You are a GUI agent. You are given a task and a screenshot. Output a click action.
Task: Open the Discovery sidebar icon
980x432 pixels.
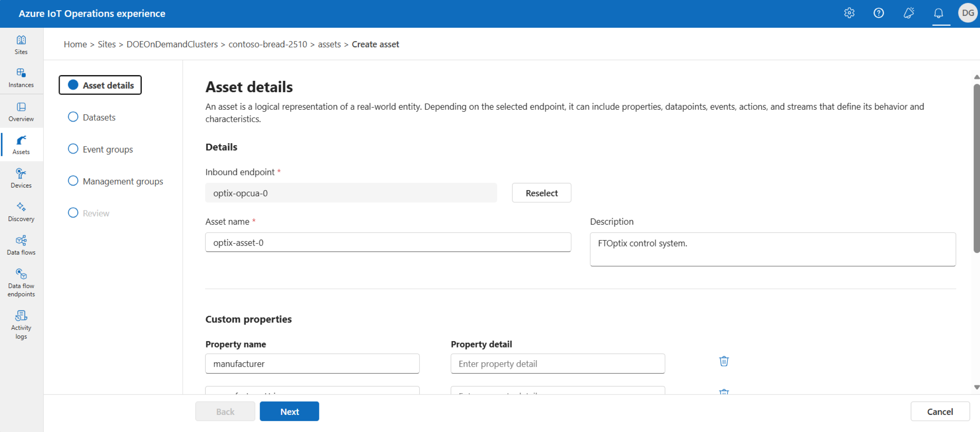[21, 212]
